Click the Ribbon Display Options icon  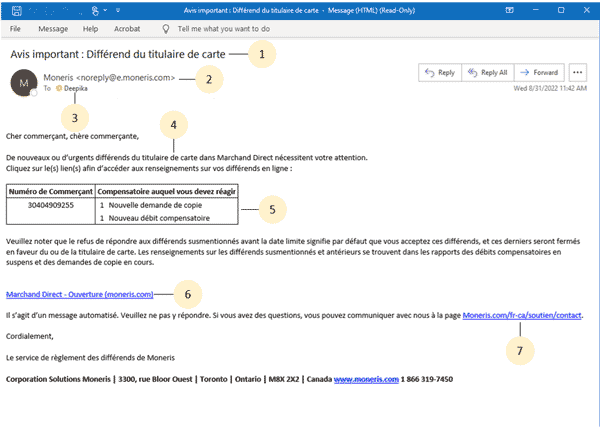pos(510,10)
